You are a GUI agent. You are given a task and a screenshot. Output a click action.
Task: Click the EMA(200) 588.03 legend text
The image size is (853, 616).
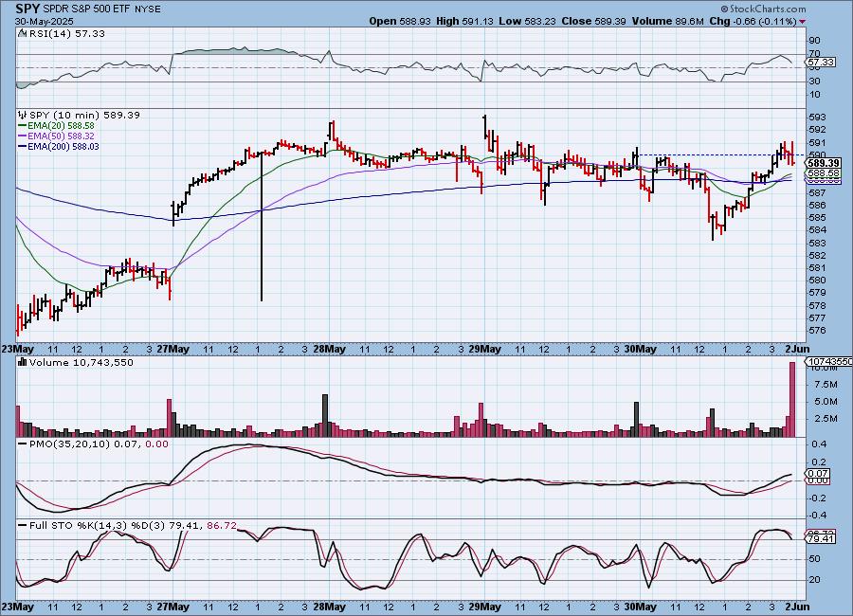click(64, 146)
